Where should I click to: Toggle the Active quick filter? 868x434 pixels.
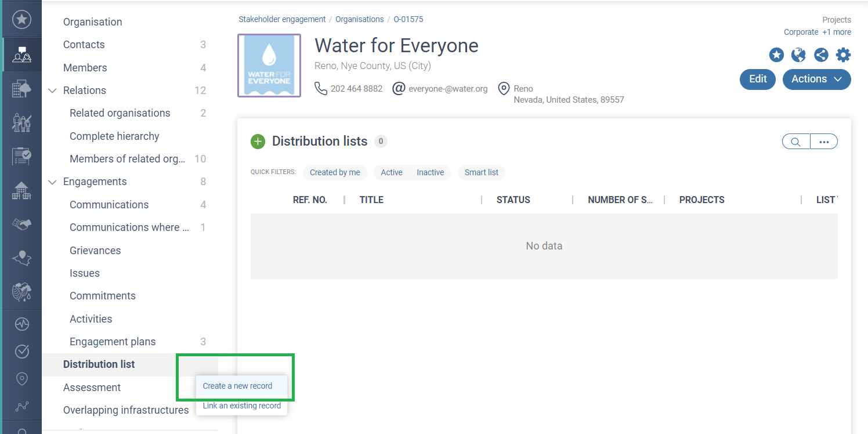click(392, 172)
